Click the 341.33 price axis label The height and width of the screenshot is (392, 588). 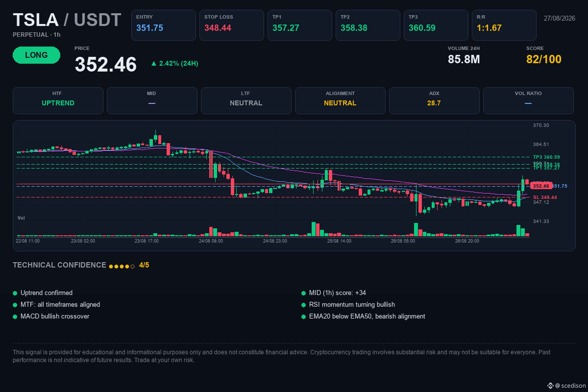(x=541, y=221)
